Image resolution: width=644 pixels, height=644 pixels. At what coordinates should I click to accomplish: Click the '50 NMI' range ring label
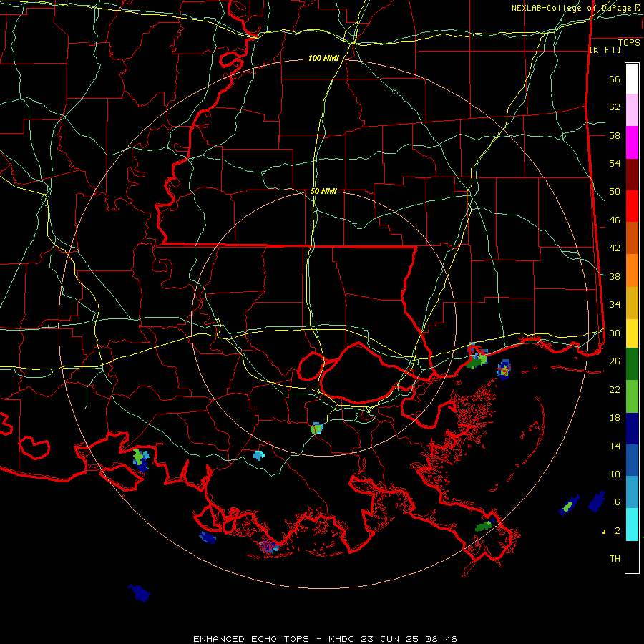[x=323, y=191]
